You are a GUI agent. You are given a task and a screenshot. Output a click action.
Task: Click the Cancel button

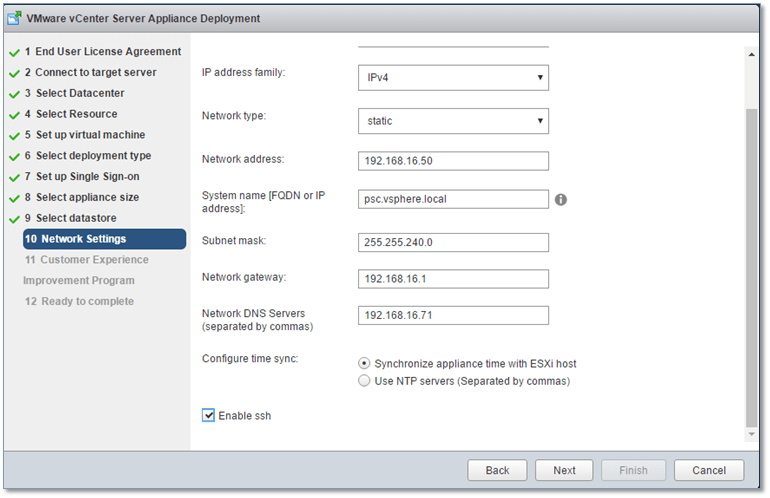pos(709,470)
